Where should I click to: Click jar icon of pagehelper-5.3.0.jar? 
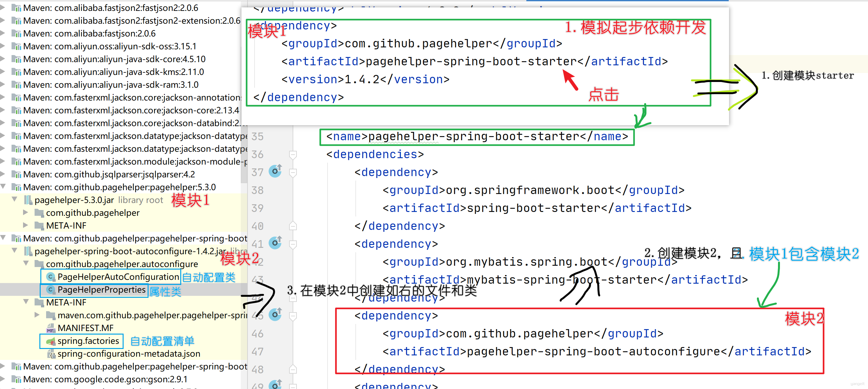[x=28, y=200]
